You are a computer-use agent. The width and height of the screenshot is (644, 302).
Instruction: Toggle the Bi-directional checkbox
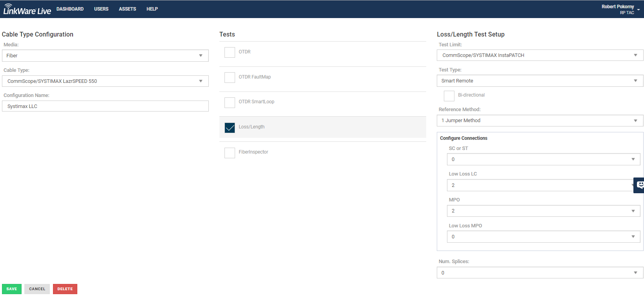tap(449, 96)
